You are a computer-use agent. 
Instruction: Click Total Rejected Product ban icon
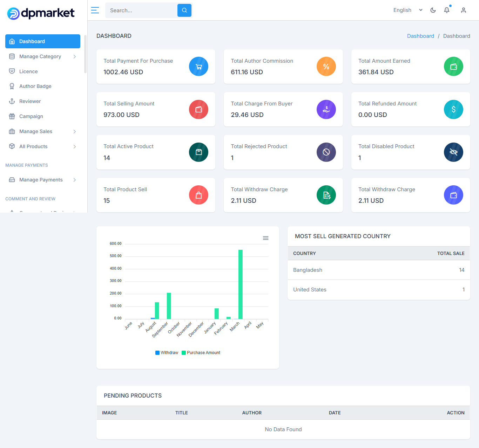click(326, 152)
